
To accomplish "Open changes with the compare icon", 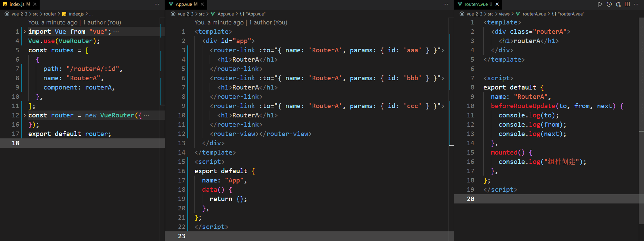I will (x=618, y=4).
